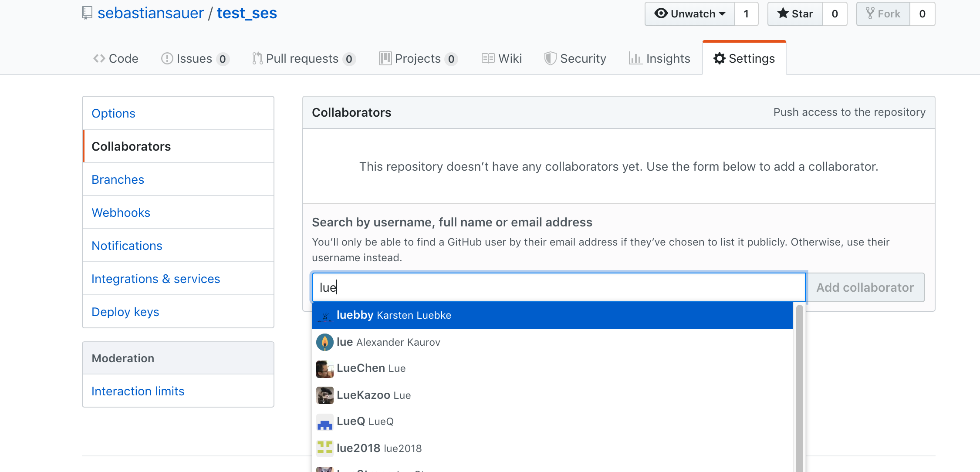The height and width of the screenshot is (472, 980).
Task: View stargazers count 0
Action: (835, 14)
